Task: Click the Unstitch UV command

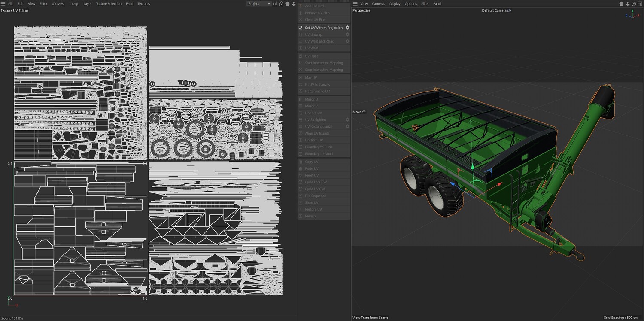Action: click(324, 140)
